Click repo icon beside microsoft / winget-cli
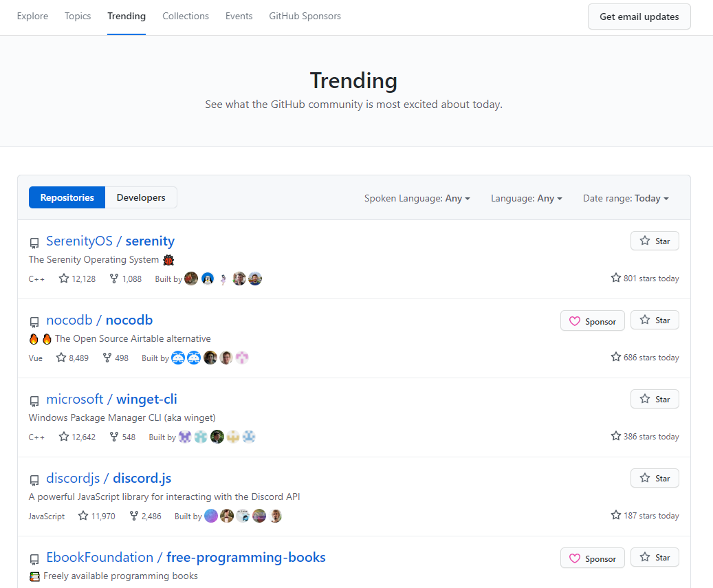Screen dimensions: 713x588 (34, 401)
